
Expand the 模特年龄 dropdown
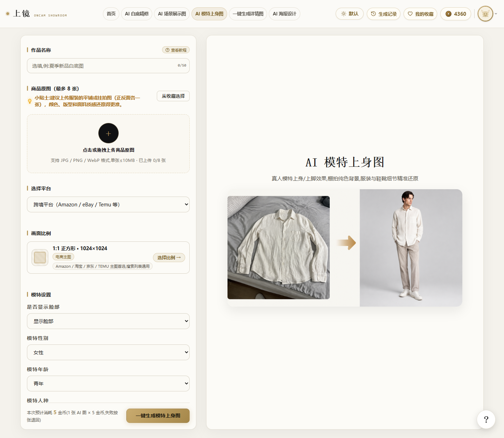click(x=108, y=383)
